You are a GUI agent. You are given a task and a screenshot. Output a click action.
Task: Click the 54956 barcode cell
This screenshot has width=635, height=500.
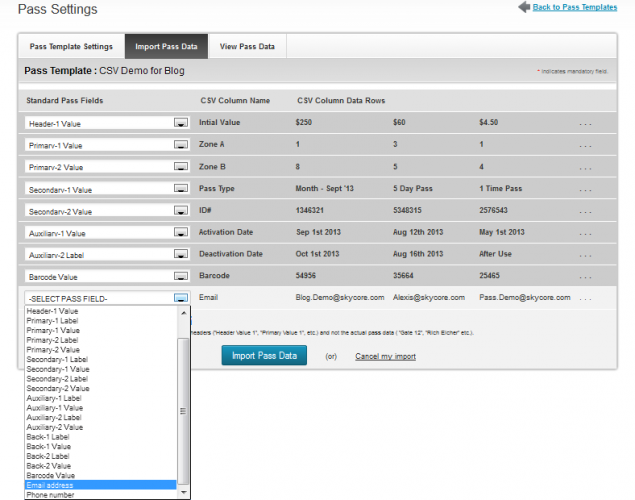(306, 276)
